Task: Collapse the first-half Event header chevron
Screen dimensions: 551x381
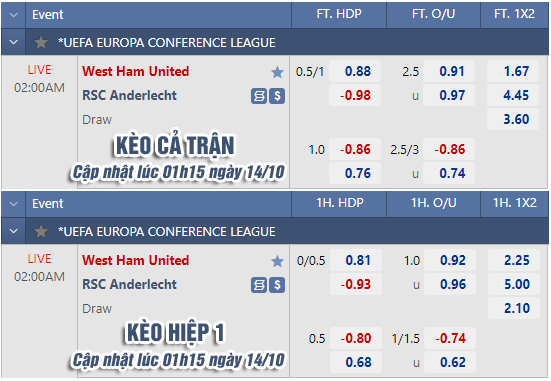Action: 14,204
